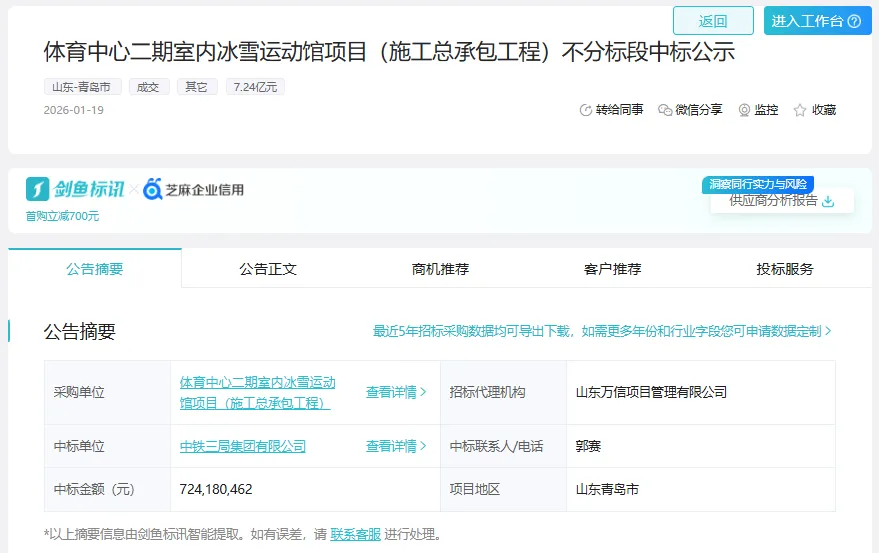This screenshot has width=879, height=553.
Task: Select the 客户推荐 tab
Action: [x=612, y=269]
